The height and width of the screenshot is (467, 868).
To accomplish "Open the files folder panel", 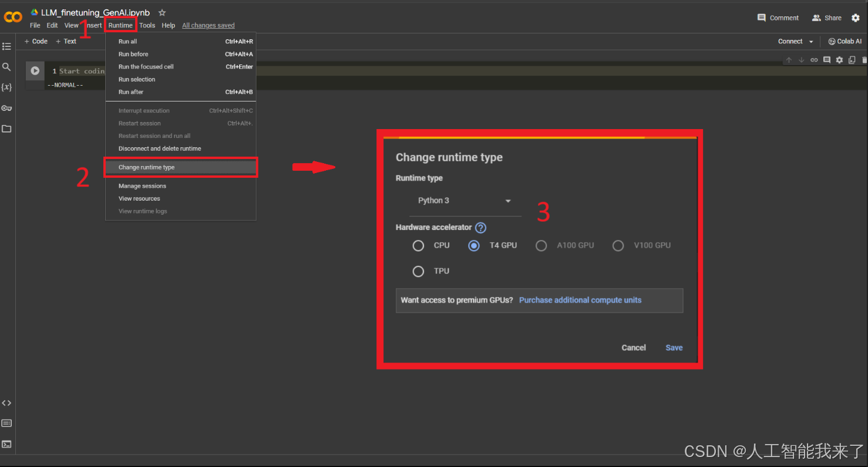I will tap(6, 128).
